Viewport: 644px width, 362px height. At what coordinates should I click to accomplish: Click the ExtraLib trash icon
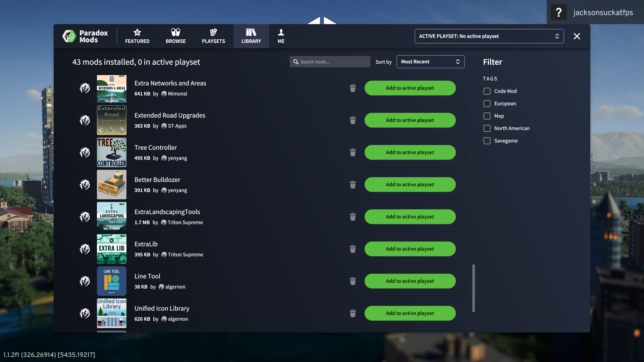[353, 249]
